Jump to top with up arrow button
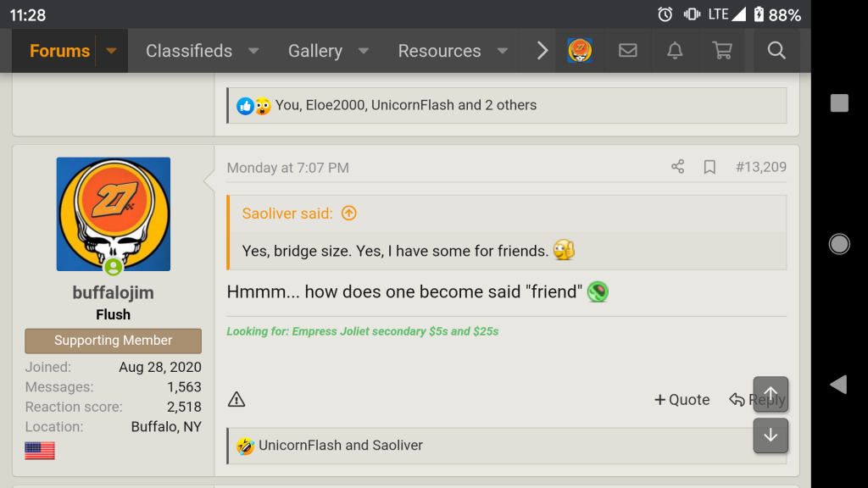868x488 pixels. click(771, 394)
